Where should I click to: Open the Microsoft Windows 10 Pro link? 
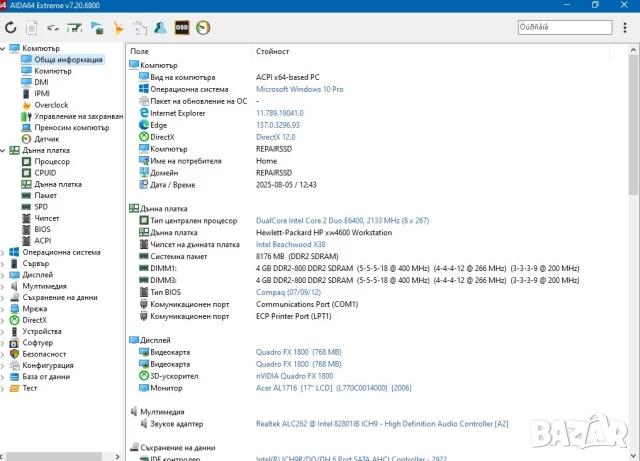click(x=299, y=89)
